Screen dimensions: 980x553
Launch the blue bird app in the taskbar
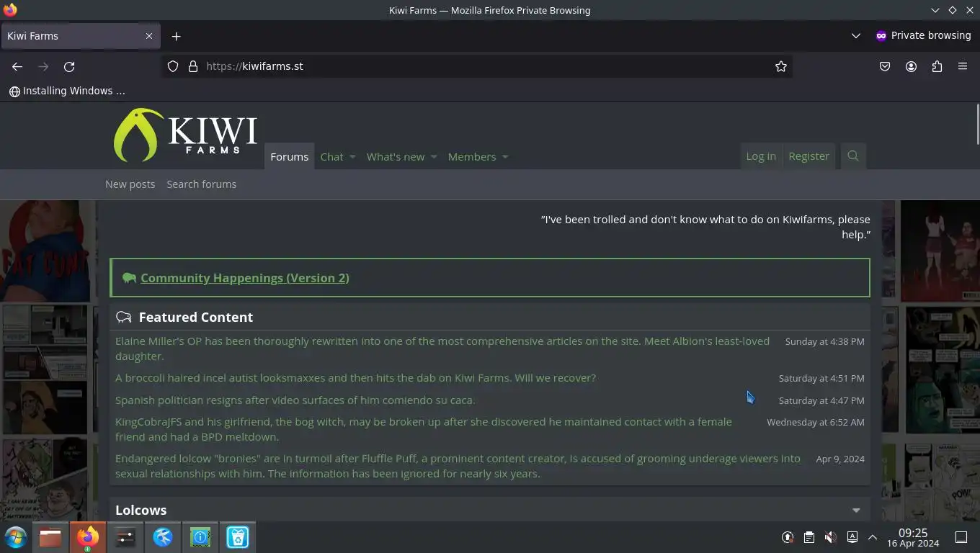[163, 537]
